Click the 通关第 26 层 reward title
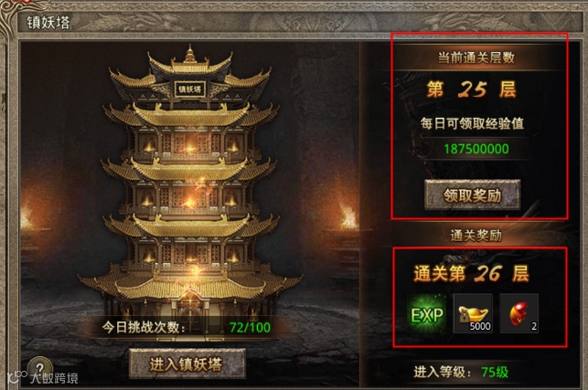This screenshot has width=588, height=390. 471,273
